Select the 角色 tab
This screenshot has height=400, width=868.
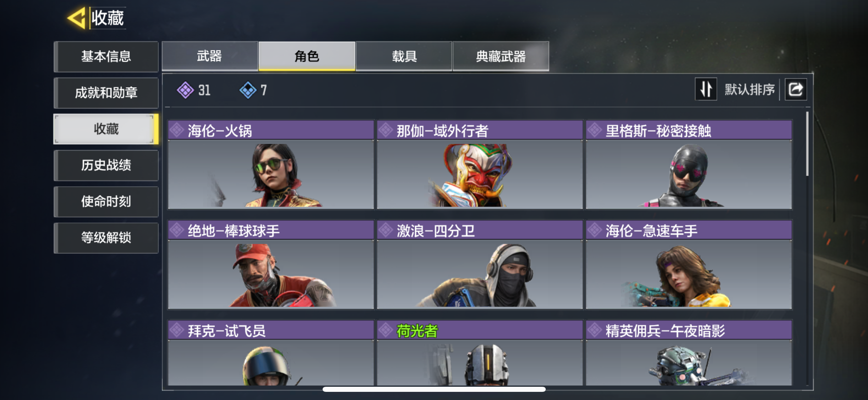pyautogui.click(x=307, y=56)
